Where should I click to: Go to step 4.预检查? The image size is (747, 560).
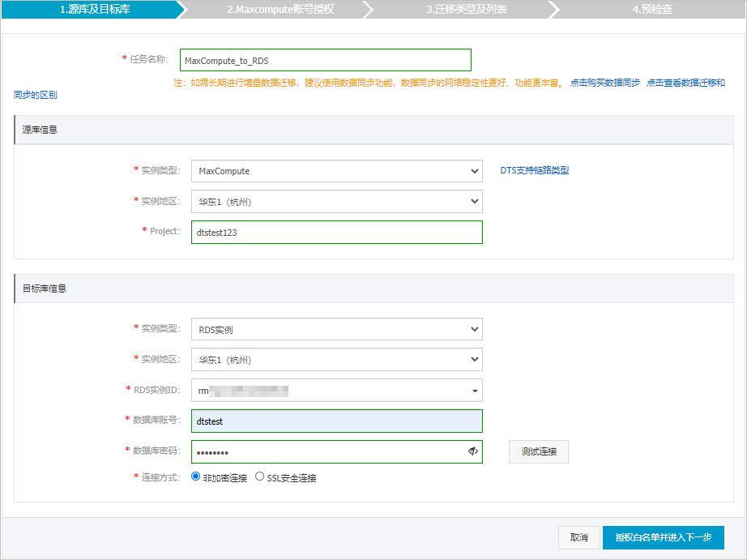coord(652,9)
